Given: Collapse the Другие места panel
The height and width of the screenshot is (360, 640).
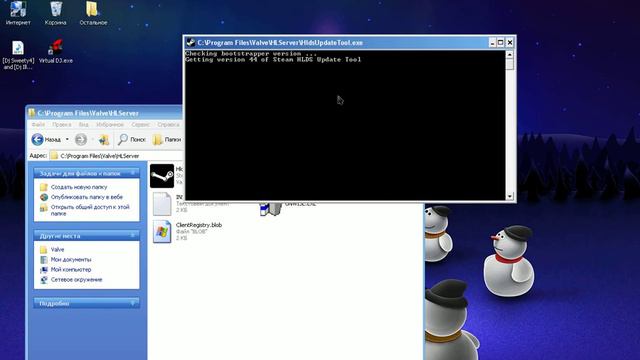Looking at the screenshot, I should [133, 236].
